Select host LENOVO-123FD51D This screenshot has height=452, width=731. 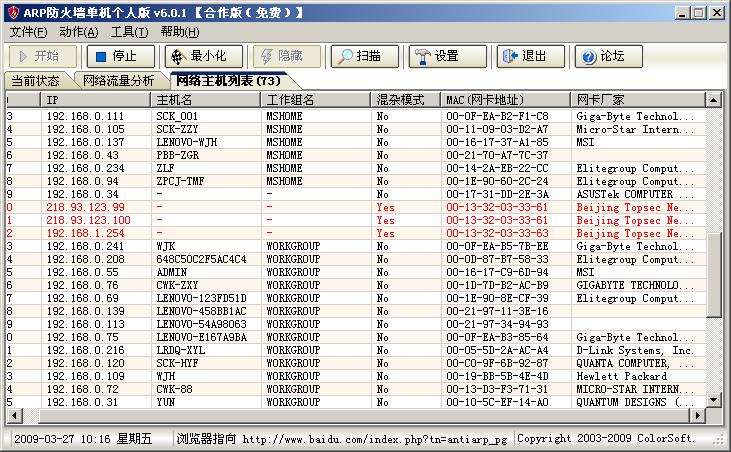coord(356,298)
